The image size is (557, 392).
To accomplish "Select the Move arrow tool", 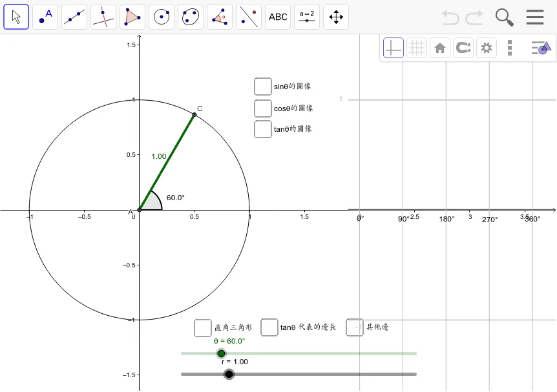I will point(16,17).
